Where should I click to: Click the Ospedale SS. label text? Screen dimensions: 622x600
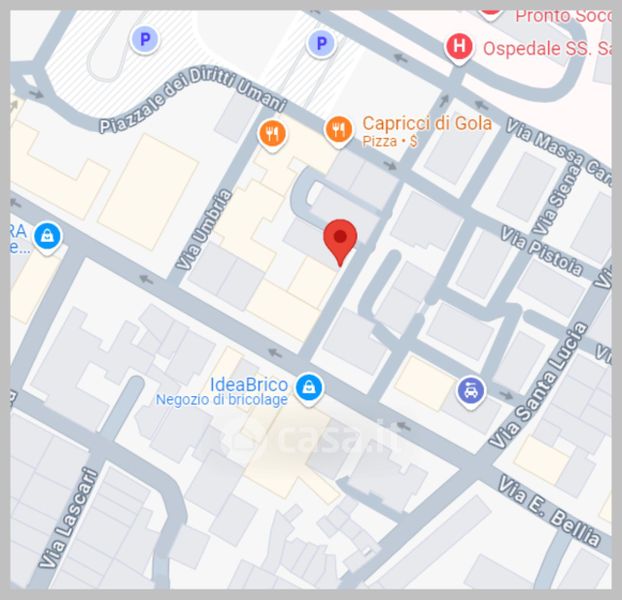tap(547, 49)
